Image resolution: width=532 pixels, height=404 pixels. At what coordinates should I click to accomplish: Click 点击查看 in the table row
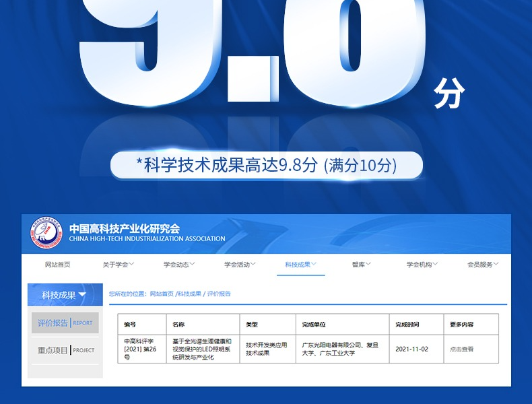pos(462,349)
